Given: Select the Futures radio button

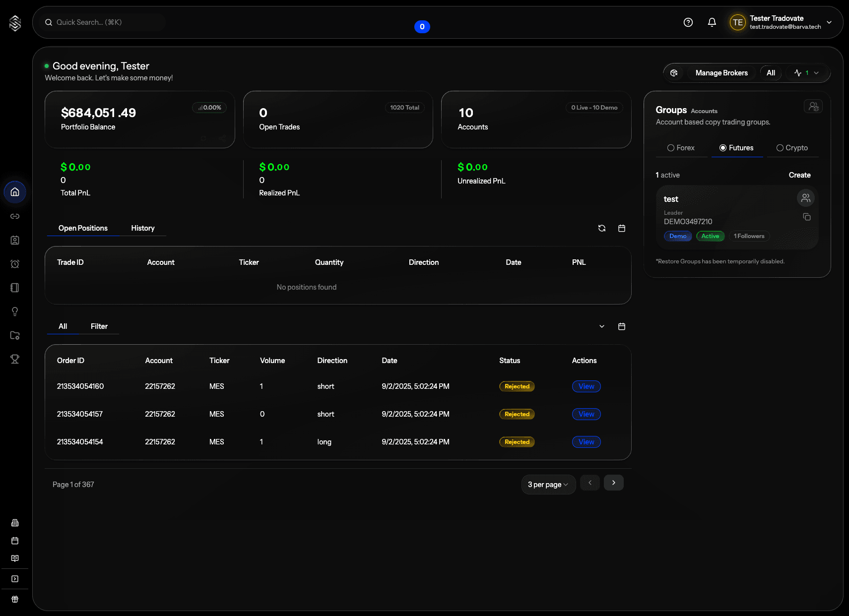Looking at the screenshot, I should (x=723, y=148).
